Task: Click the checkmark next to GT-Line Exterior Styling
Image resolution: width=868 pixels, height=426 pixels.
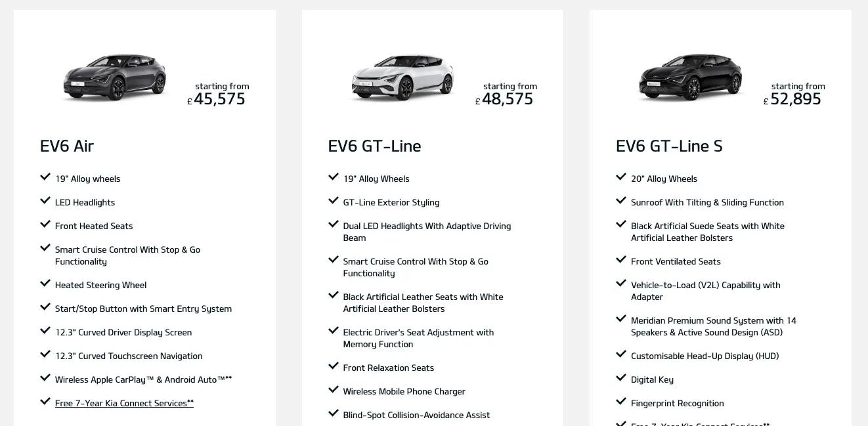Action: (x=333, y=201)
